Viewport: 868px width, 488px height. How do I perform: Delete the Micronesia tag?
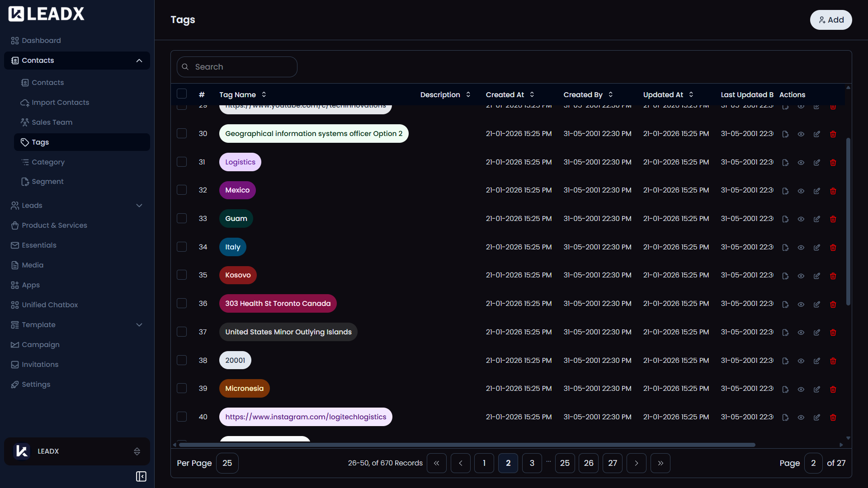click(833, 389)
